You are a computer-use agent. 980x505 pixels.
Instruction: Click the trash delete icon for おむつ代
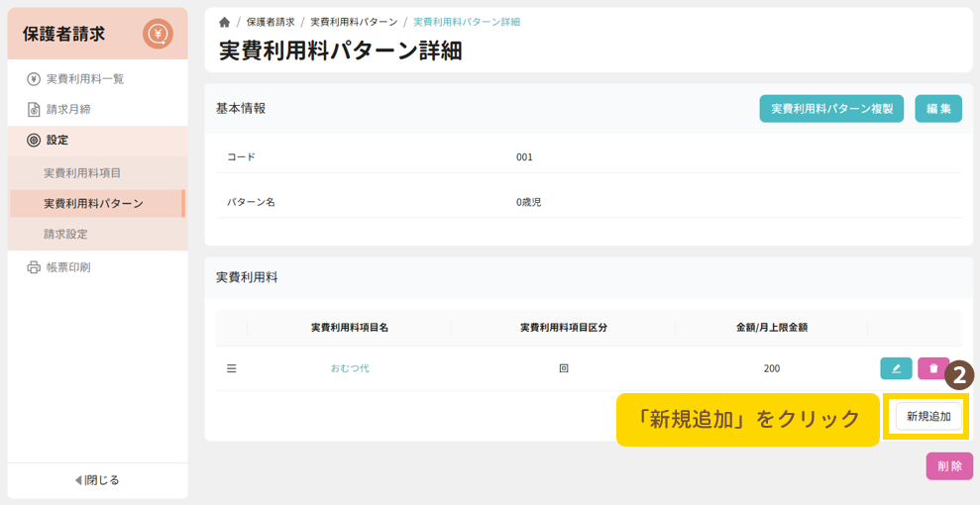tap(932, 368)
